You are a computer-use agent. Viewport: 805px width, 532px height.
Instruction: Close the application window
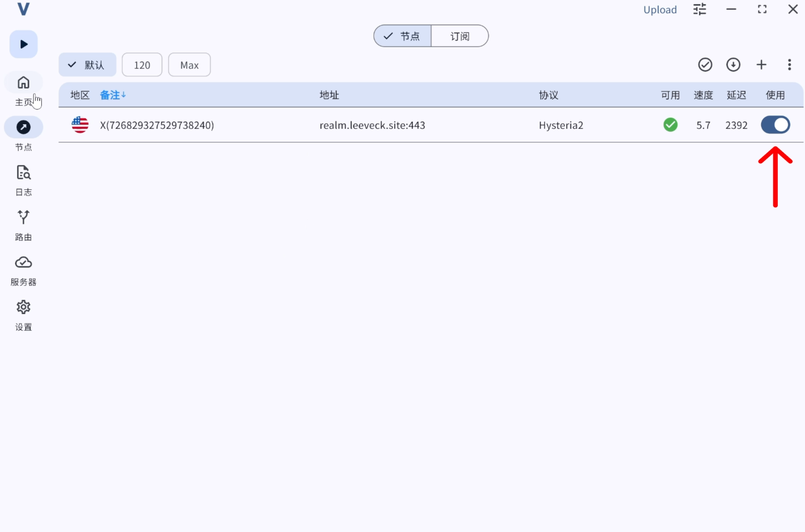(x=793, y=9)
